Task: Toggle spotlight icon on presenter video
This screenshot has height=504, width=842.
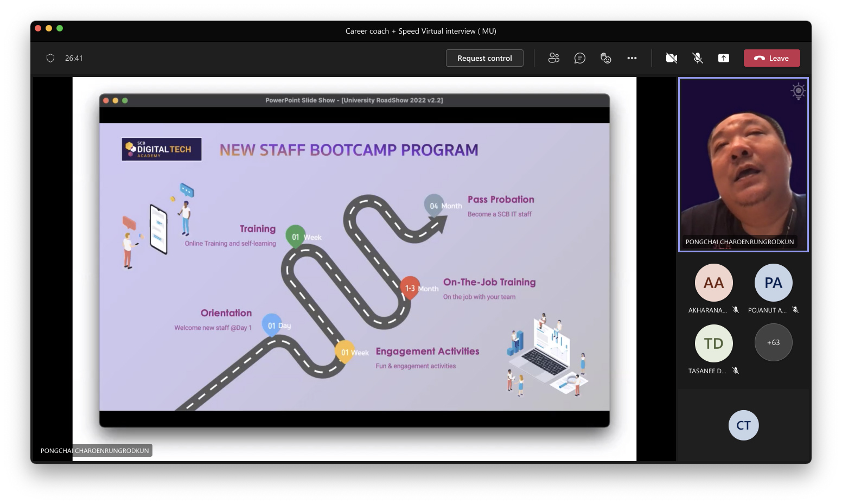Action: pyautogui.click(x=798, y=91)
